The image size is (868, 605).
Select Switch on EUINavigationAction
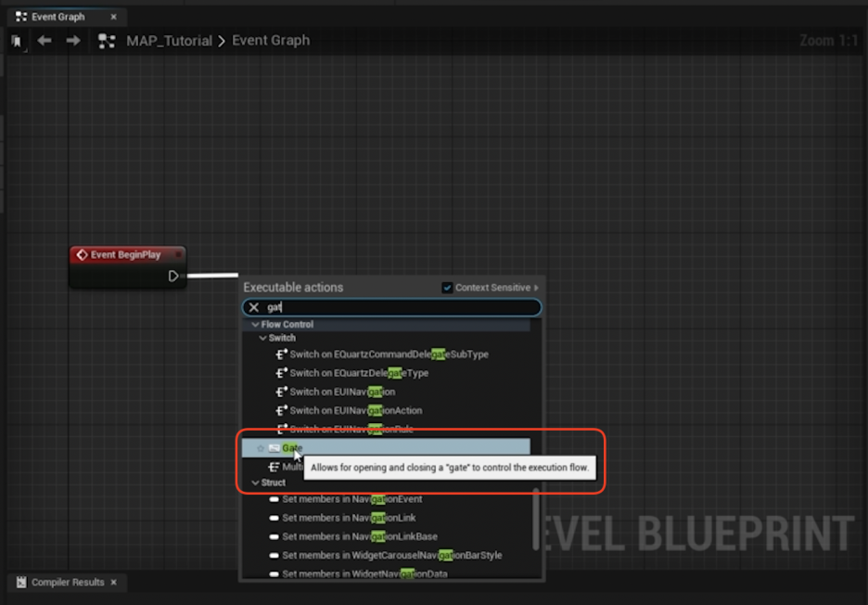355,411
